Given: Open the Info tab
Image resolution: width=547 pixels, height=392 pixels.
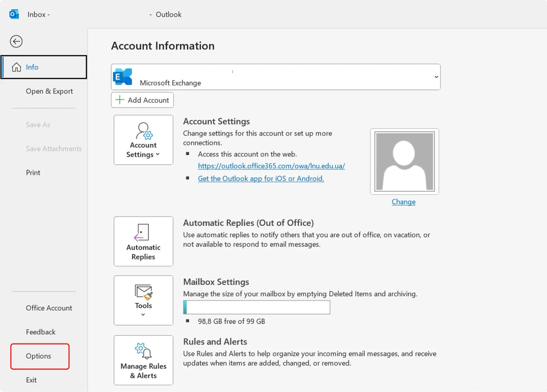Looking at the screenshot, I should (x=44, y=67).
